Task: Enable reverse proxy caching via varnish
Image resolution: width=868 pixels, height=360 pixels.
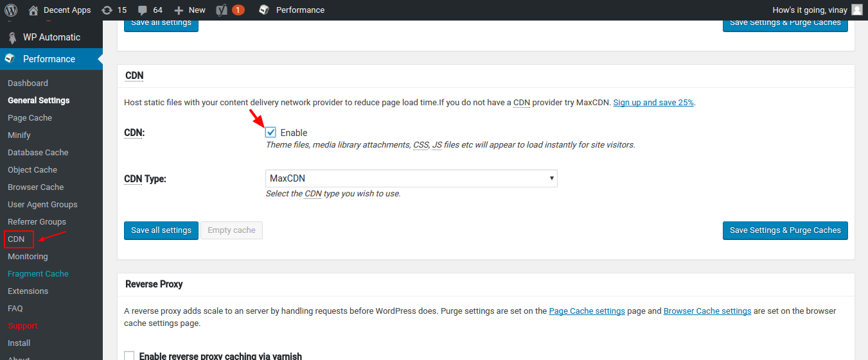Action: tap(129, 356)
